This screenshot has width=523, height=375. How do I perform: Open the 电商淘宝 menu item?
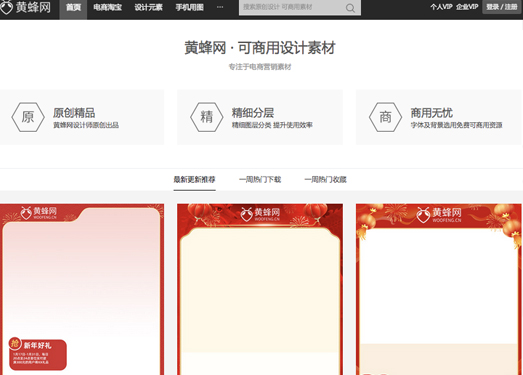pos(107,7)
